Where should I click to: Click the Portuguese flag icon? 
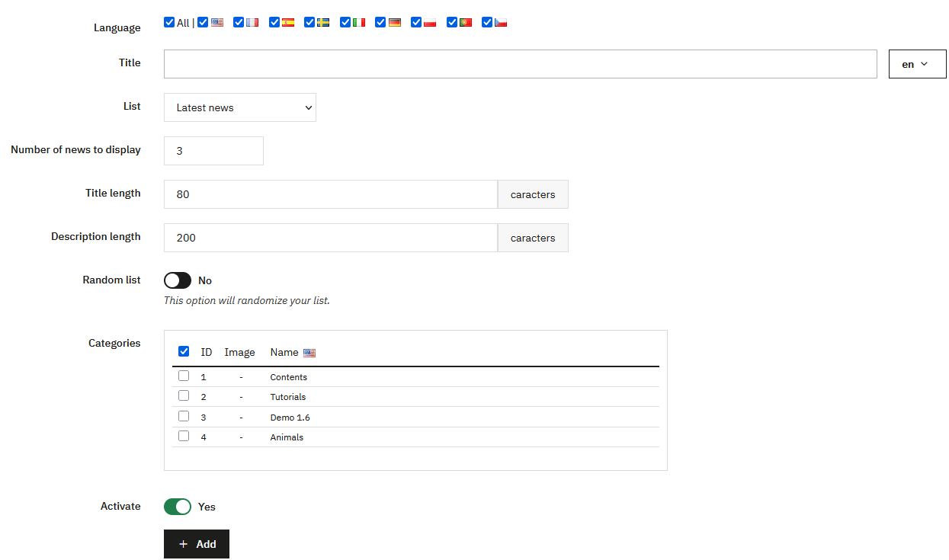466,23
